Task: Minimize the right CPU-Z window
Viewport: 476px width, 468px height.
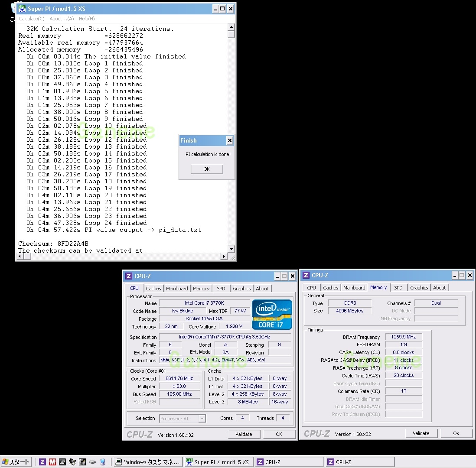Action: (x=455, y=275)
